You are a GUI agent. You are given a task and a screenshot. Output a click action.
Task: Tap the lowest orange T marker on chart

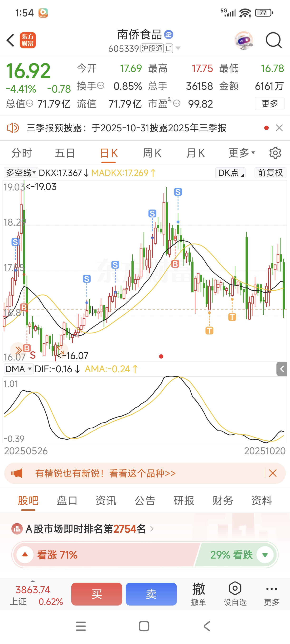pyautogui.click(x=209, y=331)
